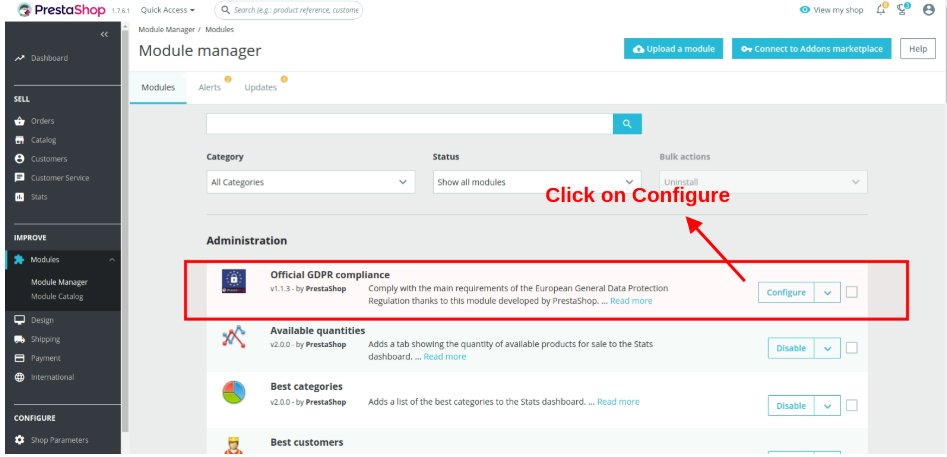
Task: Select Module Manager in sidebar submenu
Action: [59, 282]
